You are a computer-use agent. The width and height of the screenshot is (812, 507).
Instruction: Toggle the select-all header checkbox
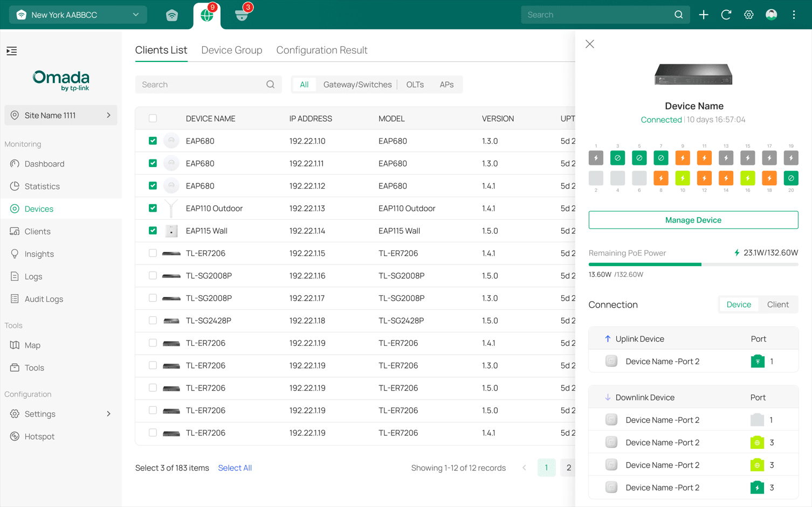153,119
